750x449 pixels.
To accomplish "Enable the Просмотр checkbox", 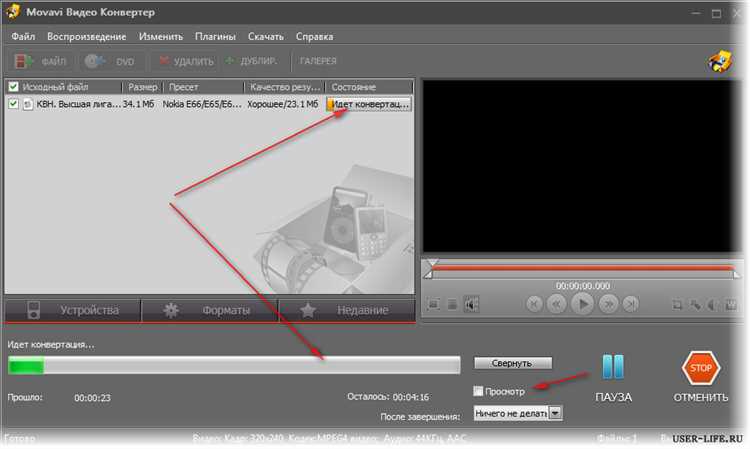I will pyautogui.click(x=478, y=391).
